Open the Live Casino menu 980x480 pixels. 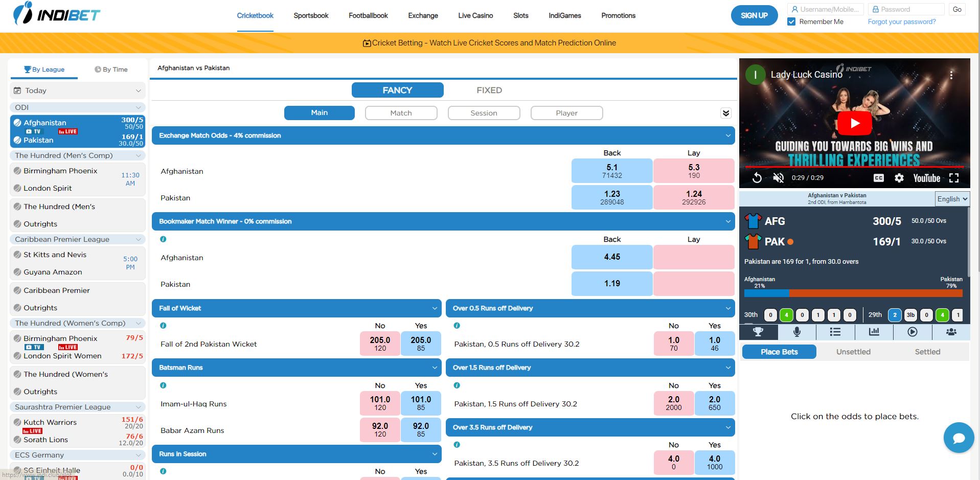point(475,15)
